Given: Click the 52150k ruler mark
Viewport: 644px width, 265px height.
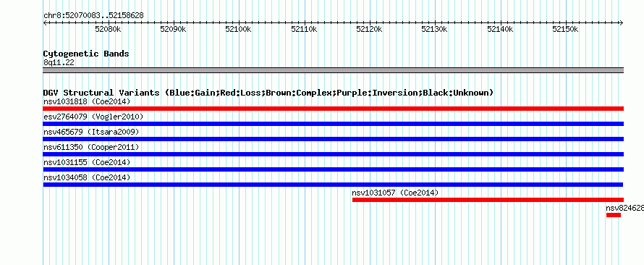Looking at the screenshot, I should click(566, 30).
